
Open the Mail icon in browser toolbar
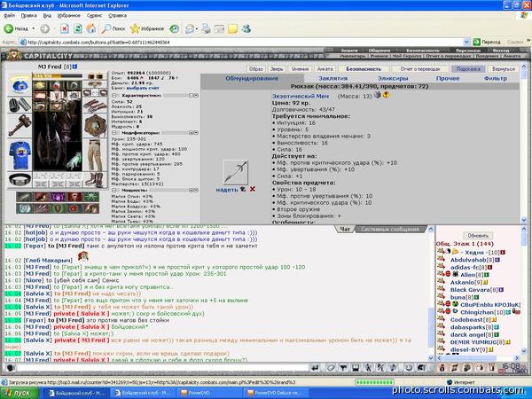click(x=191, y=29)
